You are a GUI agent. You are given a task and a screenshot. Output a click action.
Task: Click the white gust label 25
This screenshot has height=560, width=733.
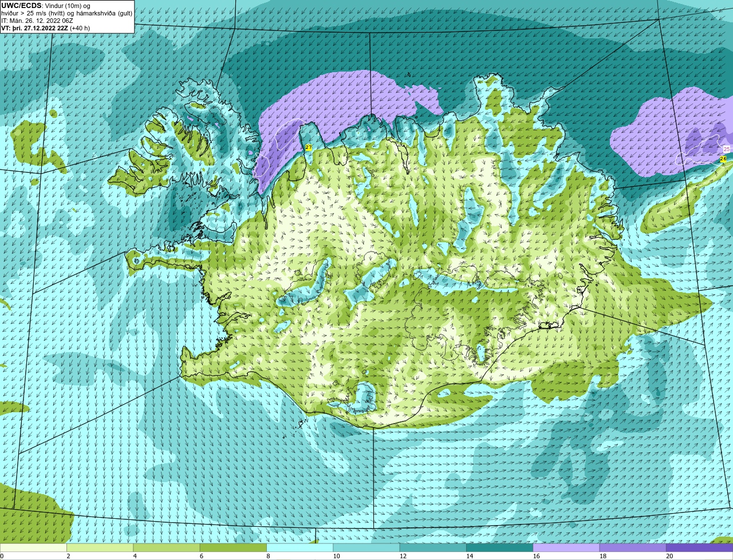tap(727, 149)
